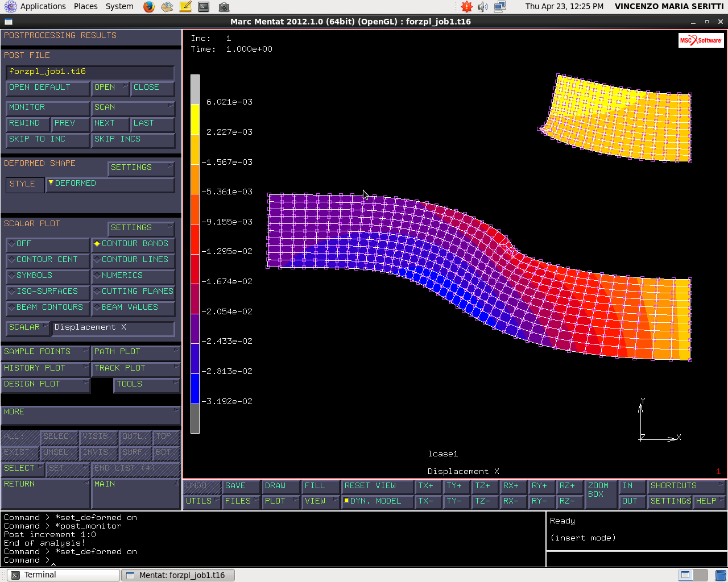The width and height of the screenshot is (728, 582).
Task: Click RESET VIEW button
Action: (377, 486)
